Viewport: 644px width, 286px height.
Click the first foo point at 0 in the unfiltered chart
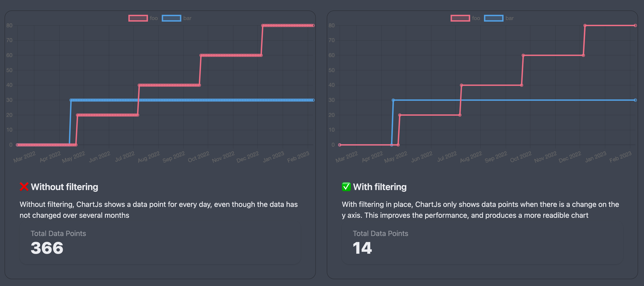pos(17,145)
